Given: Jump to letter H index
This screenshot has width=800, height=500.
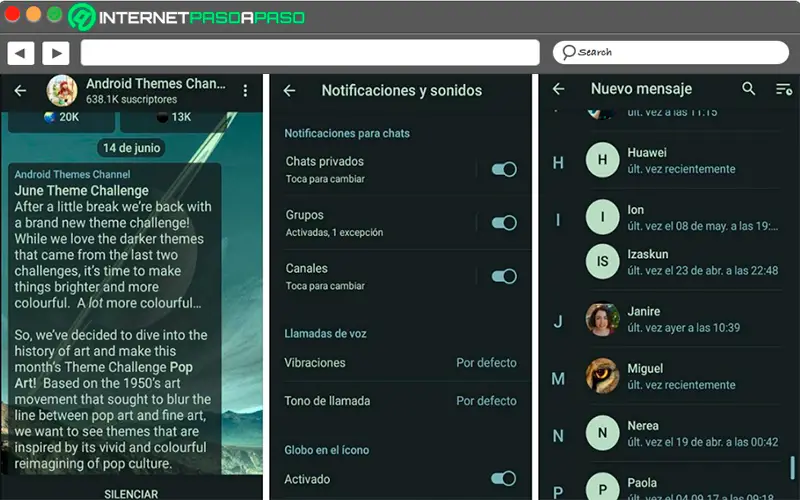Looking at the screenshot, I should [558, 163].
